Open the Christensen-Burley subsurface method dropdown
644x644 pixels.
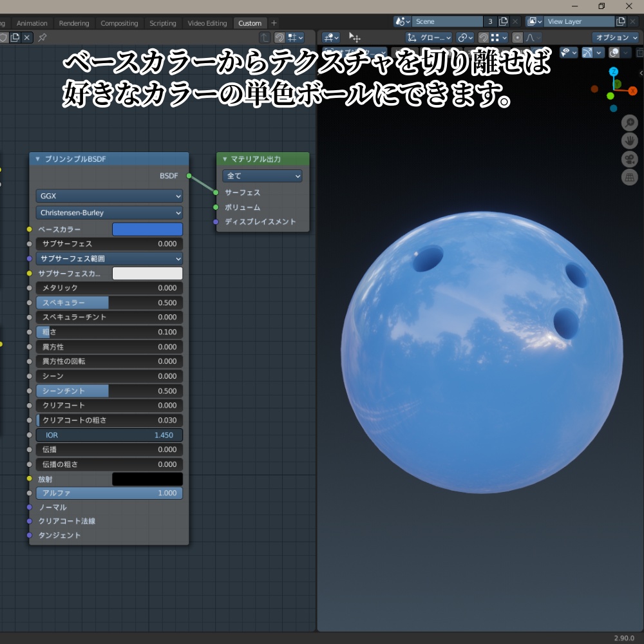click(x=109, y=213)
